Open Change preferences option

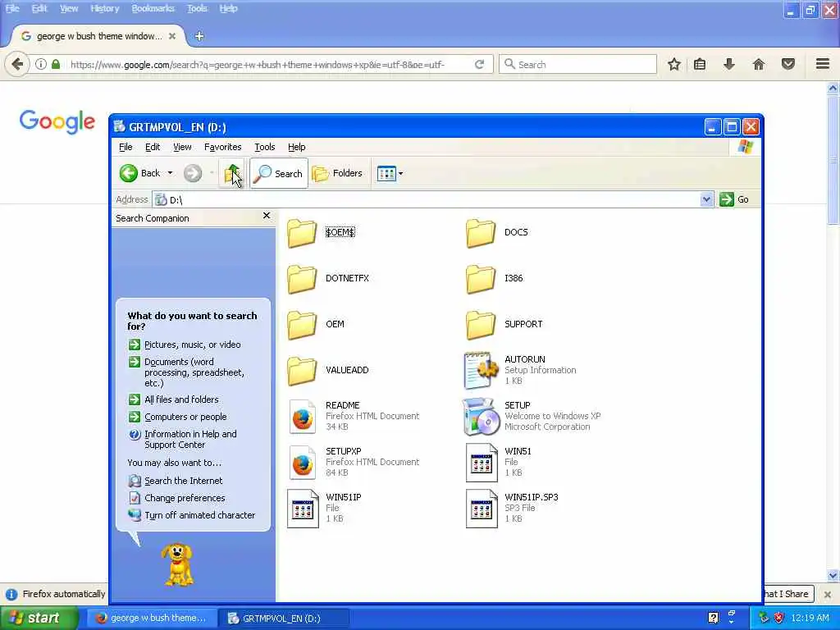[185, 498]
